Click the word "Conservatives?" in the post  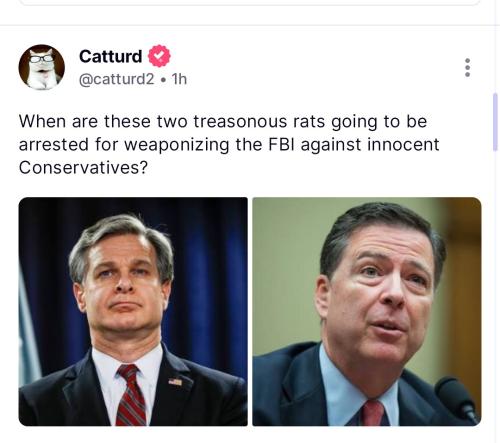(83, 167)
